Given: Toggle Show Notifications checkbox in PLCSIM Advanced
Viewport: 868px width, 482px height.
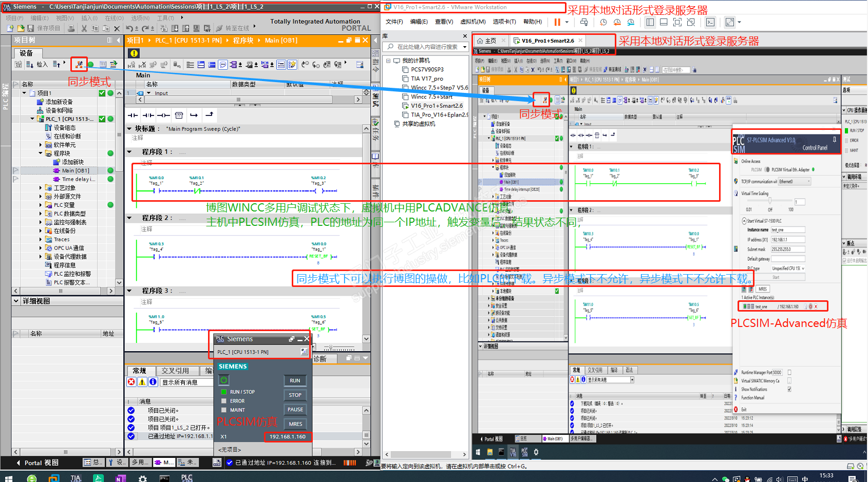Looking at the screenshot, I should [x=789, y=389].
